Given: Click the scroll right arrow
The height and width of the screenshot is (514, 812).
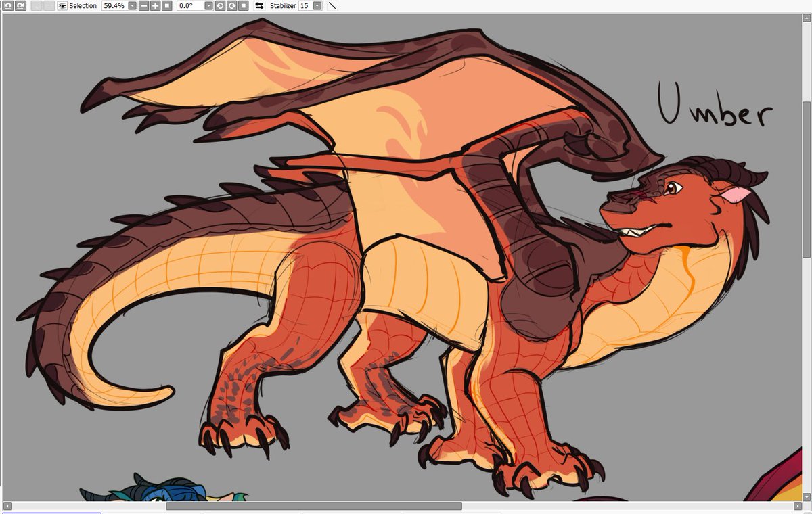Looking at the screenshot, I should (797, 506).
